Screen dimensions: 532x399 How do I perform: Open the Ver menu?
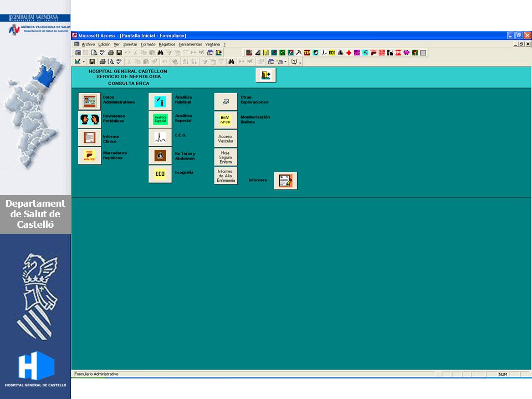[116, 44]
